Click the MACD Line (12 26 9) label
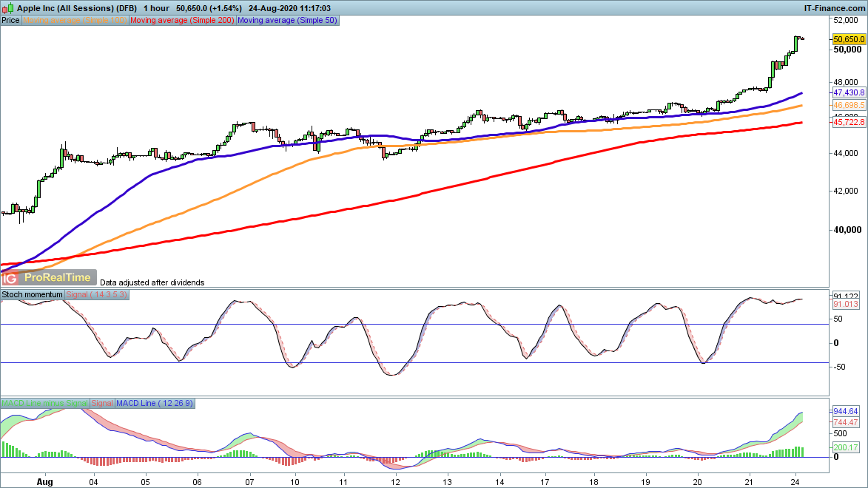The width and height of the screenshot is (868, 488). point(155,403)
